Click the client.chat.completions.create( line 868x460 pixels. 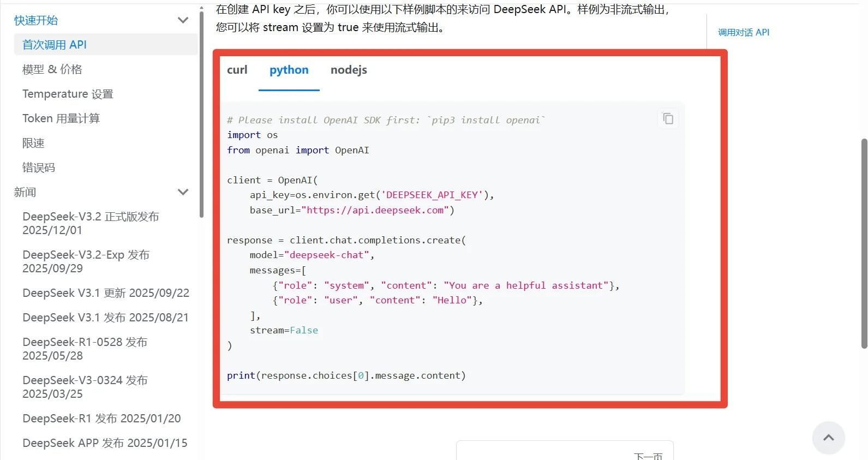346,240
